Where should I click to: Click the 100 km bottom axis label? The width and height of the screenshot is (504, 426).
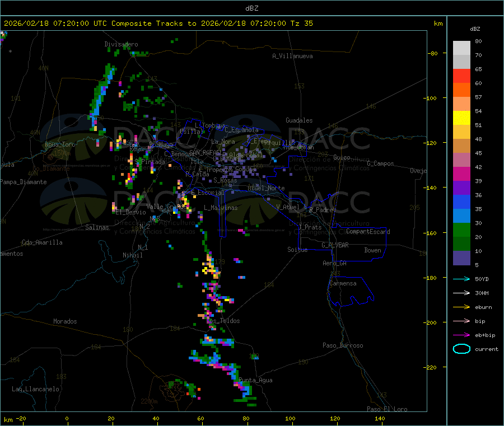[290, 418]
